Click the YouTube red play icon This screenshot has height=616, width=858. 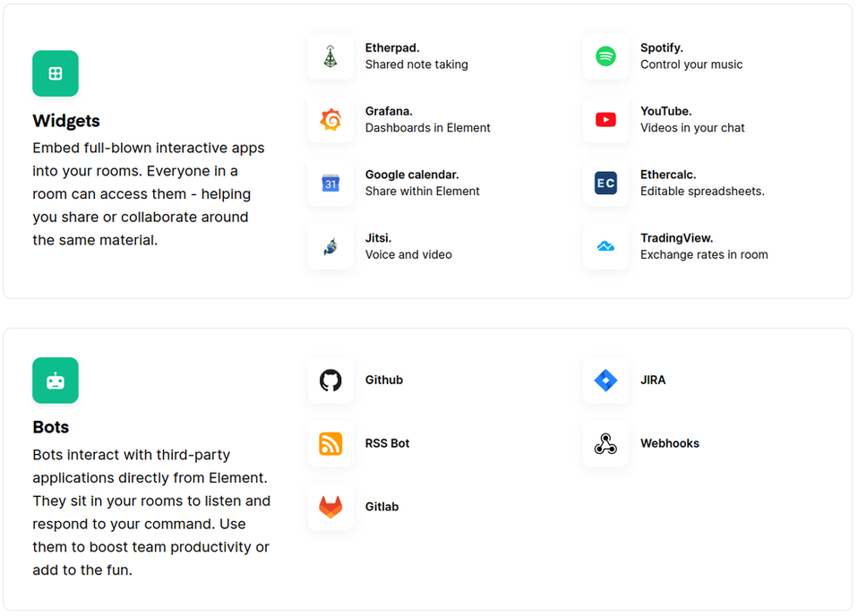click(605, 120)
